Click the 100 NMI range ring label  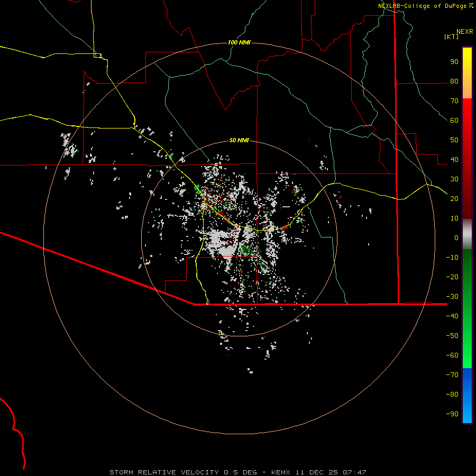click(239, 42)
